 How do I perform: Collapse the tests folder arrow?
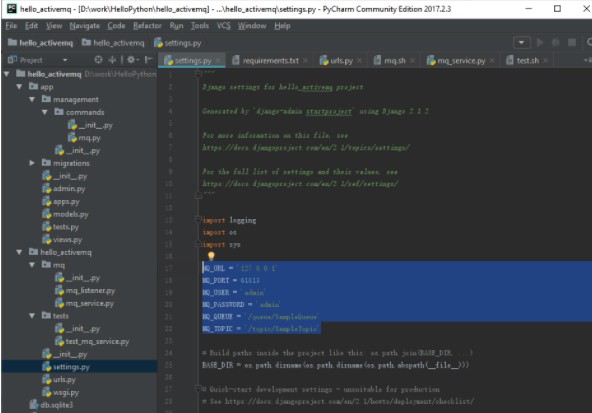coord(32,316)
